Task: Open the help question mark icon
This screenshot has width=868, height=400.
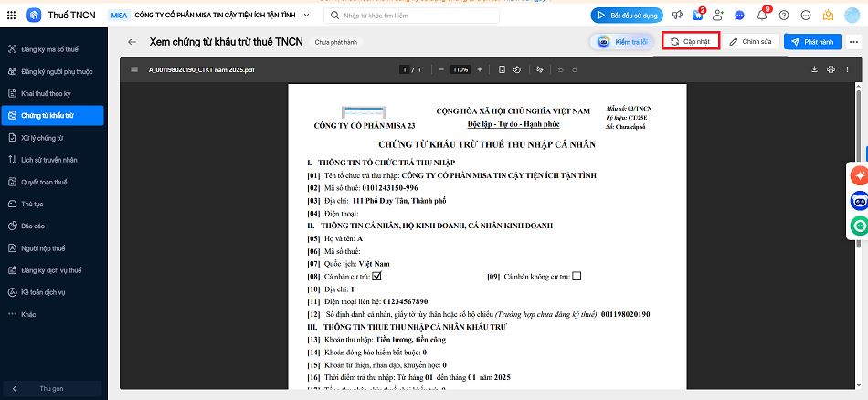Action: click(x=784, y=15)
